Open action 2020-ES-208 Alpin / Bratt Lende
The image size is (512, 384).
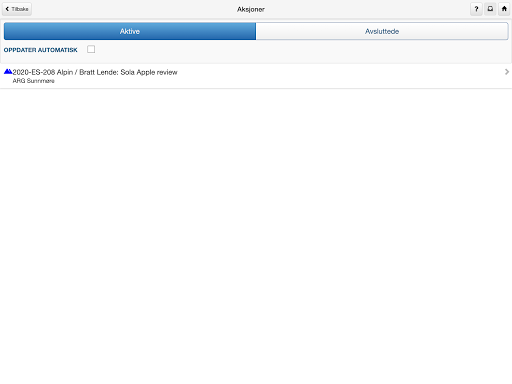click(256, 76)
